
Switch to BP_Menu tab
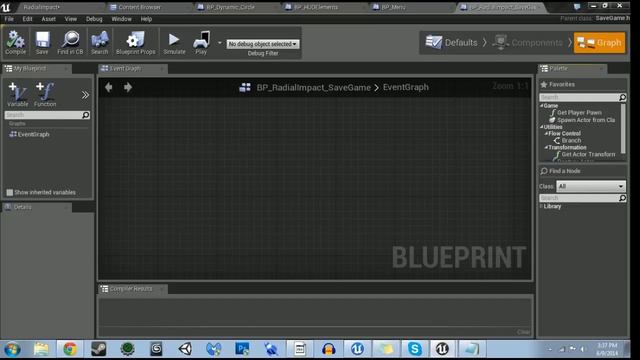click(x=393, y=7)
